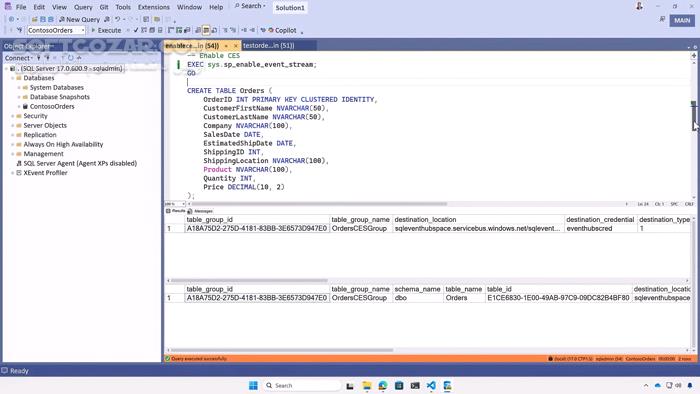The height and width of the screenshot is (394, 700).
Task: Click the New Query toolbar button
Action: (79, 20)
